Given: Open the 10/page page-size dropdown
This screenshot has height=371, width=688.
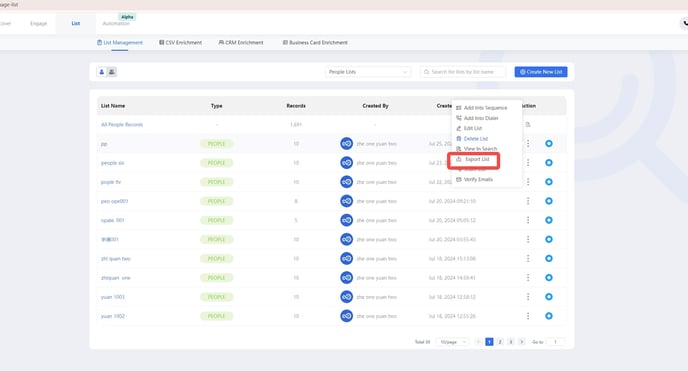Looking at the screenshot, I should (x=452, y=342).
